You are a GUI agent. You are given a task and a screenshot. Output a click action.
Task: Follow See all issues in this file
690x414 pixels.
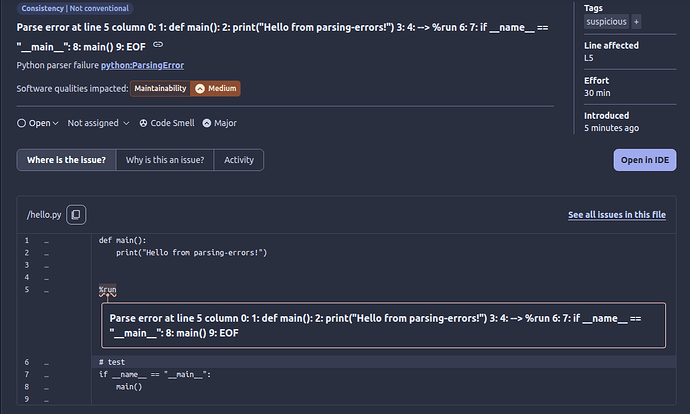coord(617,215)
